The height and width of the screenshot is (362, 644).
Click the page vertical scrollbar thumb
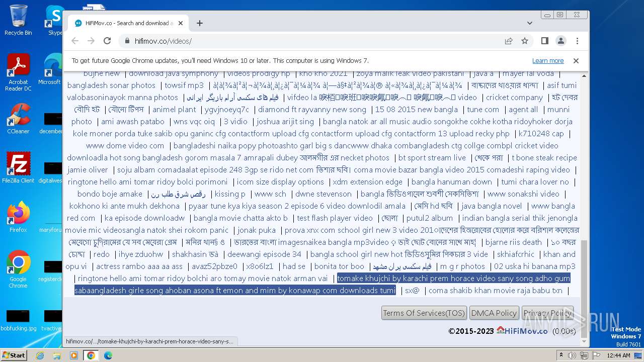(584, 288)
